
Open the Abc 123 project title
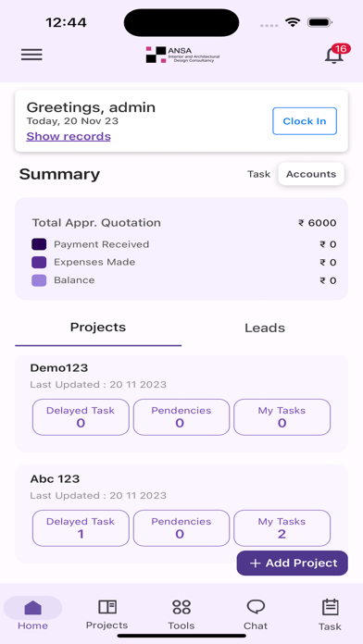point(55,479)
